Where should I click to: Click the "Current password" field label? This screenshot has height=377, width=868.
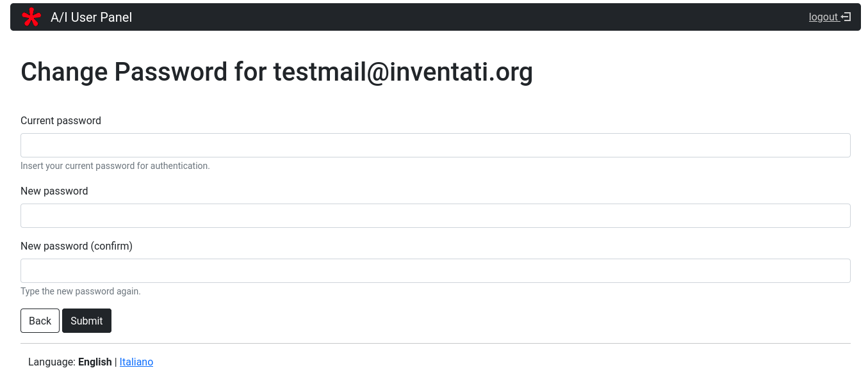click(61, 121)
